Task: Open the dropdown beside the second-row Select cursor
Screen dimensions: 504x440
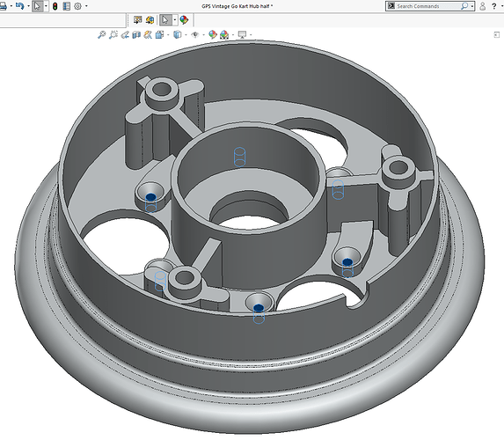Action: (x=174, y=20)
